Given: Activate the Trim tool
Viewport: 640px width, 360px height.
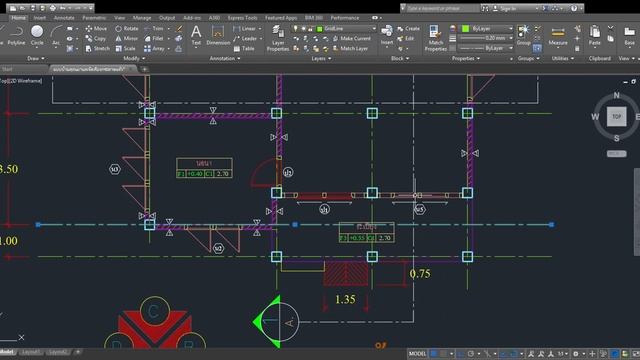Looking at the screenshot, I should click(x=154, y=29).
